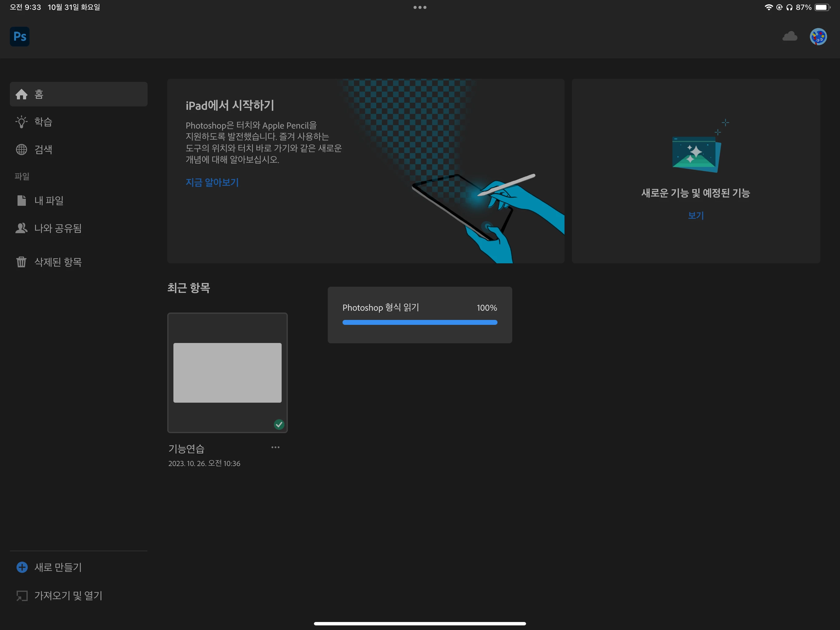Open the 기능연습 document thumbnail
840x630 pixels.
point(227,373)
